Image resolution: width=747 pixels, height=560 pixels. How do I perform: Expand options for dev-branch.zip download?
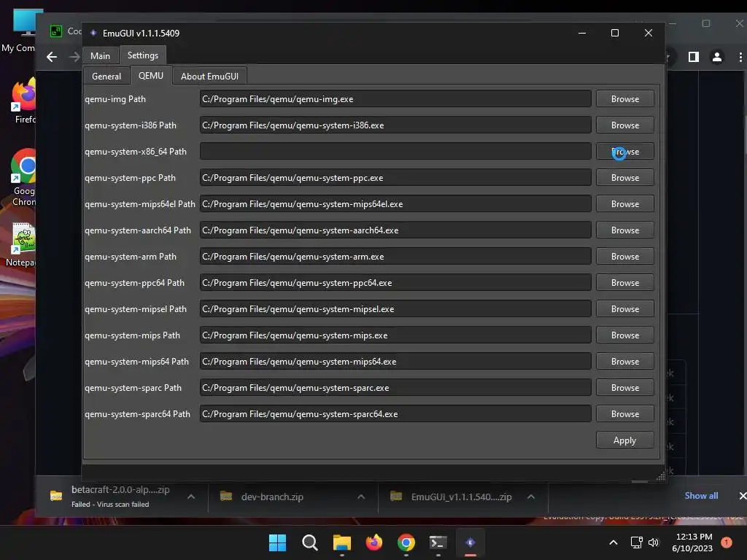tap(361, 497)
